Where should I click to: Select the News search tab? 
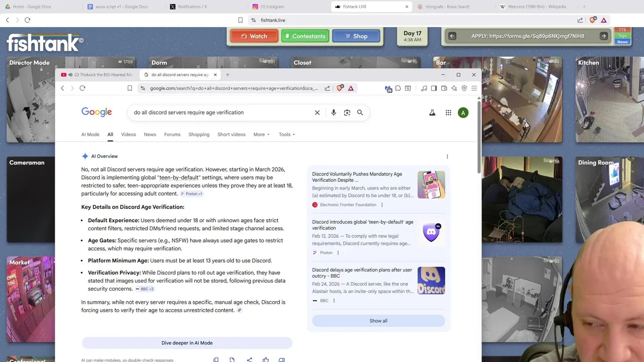(150, 134)
